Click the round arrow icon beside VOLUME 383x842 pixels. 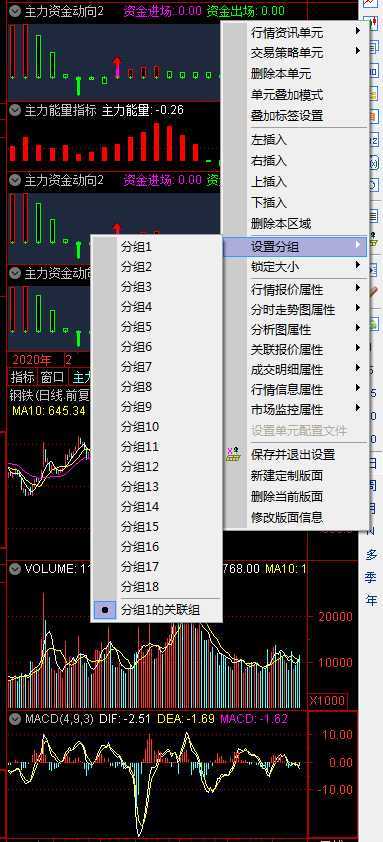click(15, 568)
